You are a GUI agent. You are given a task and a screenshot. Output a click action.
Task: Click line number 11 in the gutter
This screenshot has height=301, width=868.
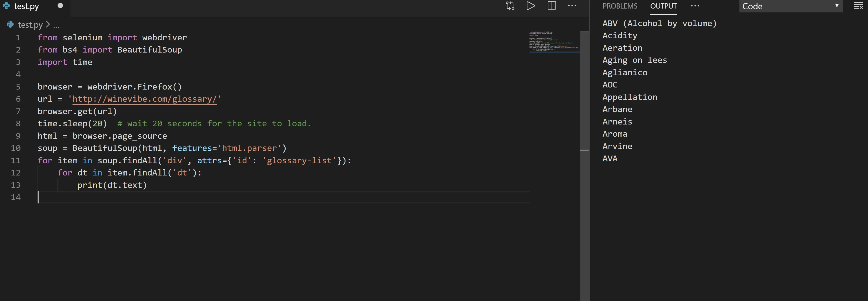pos(16,161)
